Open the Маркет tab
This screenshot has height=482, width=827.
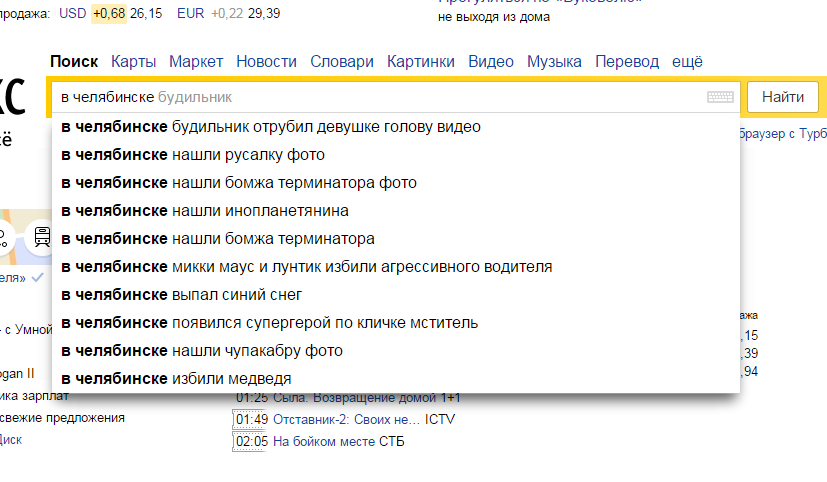[196, 62]
